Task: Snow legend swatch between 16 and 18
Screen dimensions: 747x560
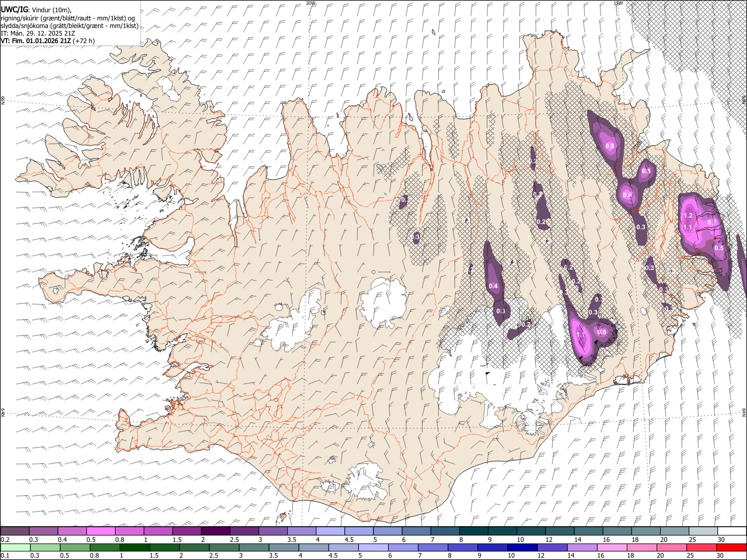Action: pos(617,531)
